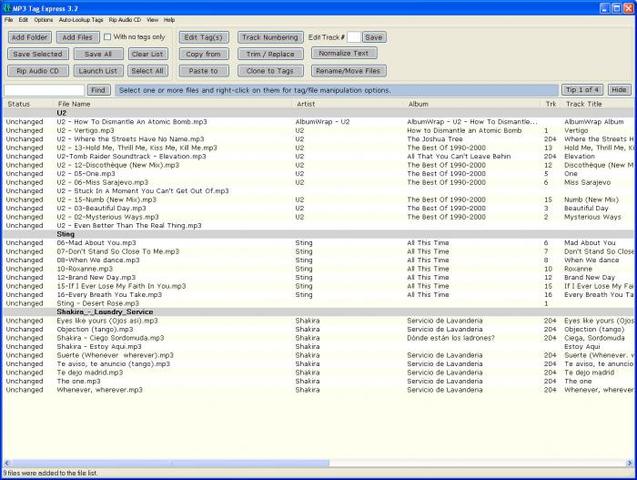Click album cell The Joshua Tree
637x480 pixels.
[435, 139]
